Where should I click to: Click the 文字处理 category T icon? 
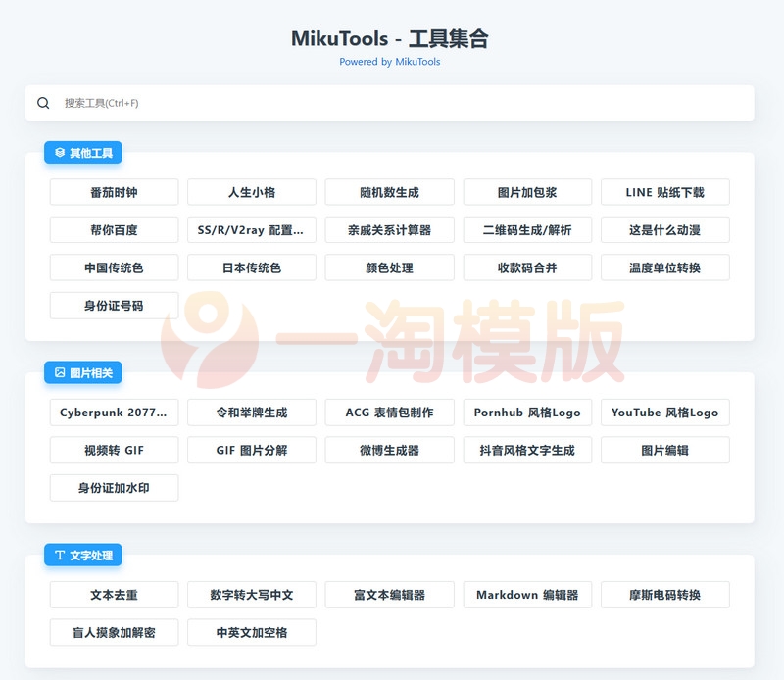coord(60,555)
